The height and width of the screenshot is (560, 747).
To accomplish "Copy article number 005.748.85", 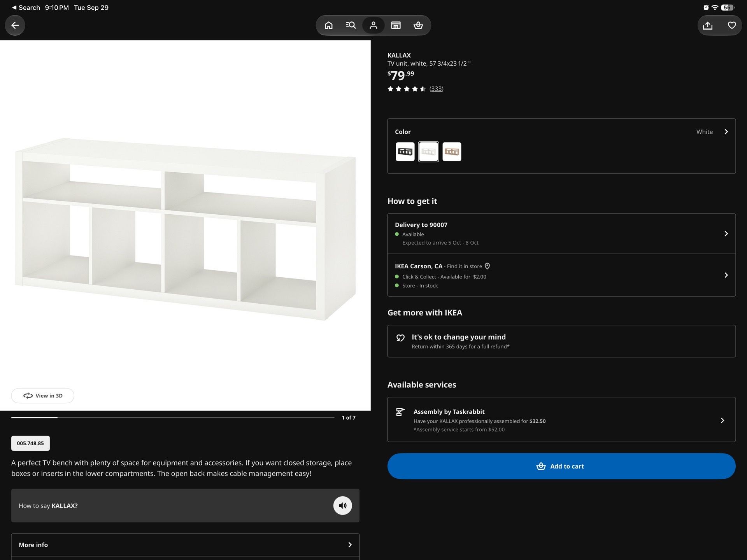I will pyautogui.click(x=30, y=443).
